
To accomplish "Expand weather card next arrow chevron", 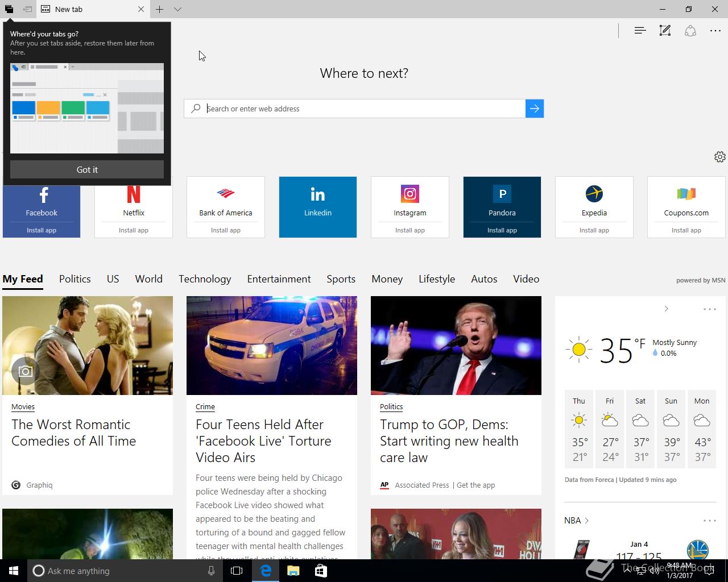I will coord(666,309).
